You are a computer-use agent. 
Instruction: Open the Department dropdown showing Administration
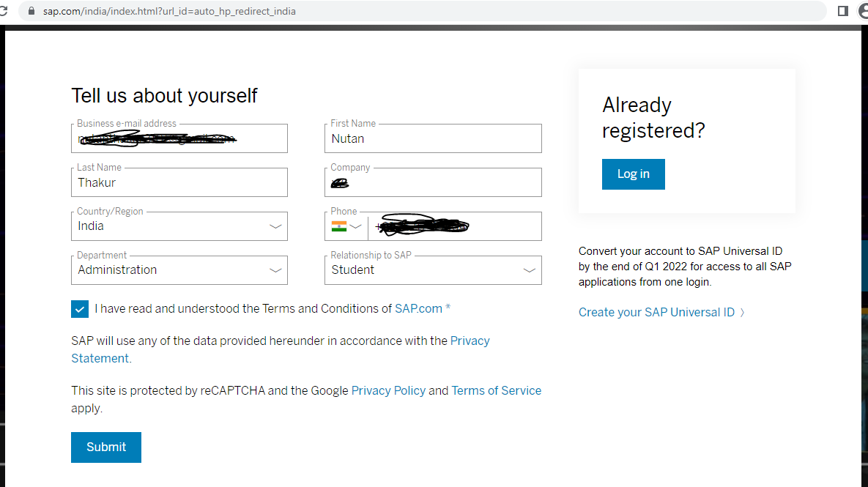tap(179, 270)
